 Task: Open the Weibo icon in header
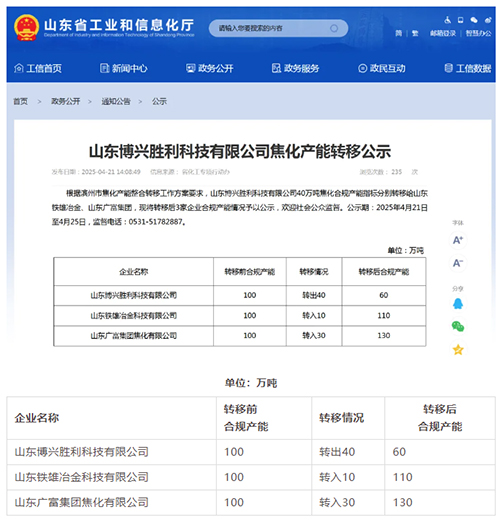[488, 20]
